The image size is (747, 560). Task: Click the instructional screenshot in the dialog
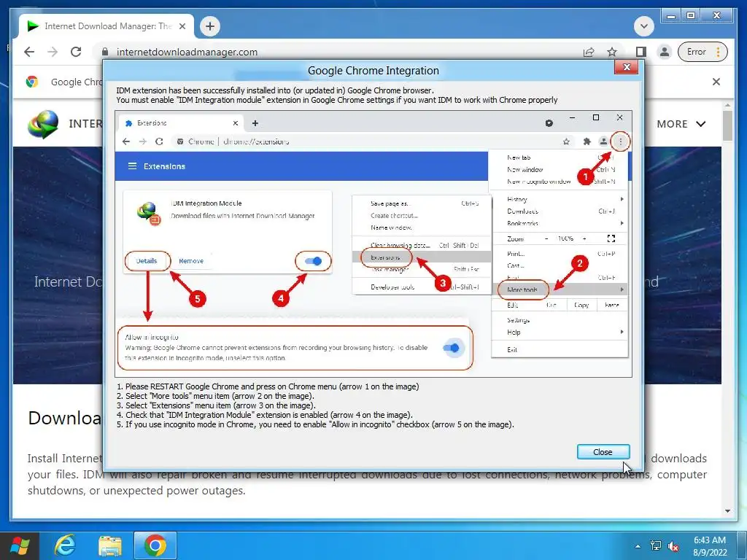click(373, 244)
